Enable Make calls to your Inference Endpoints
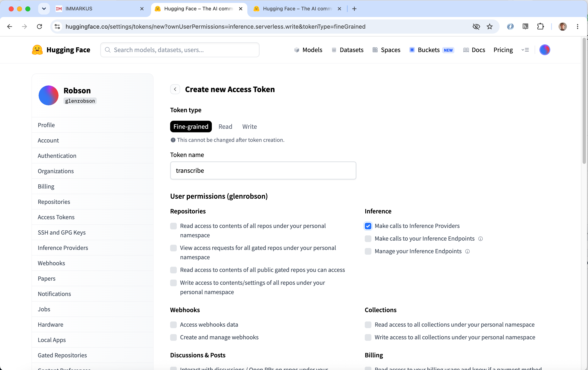The width and height of the screenshot is (588, 370). pyautogui.click(x=368, y=239)
